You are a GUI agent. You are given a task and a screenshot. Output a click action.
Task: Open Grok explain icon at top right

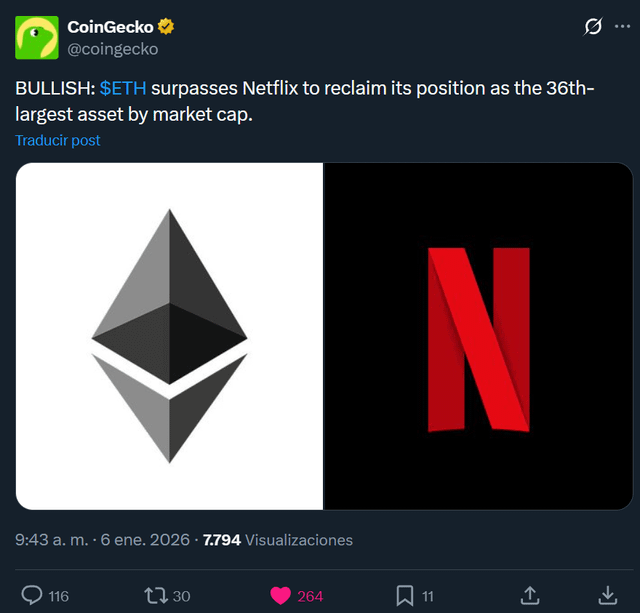tap(592, 27)
